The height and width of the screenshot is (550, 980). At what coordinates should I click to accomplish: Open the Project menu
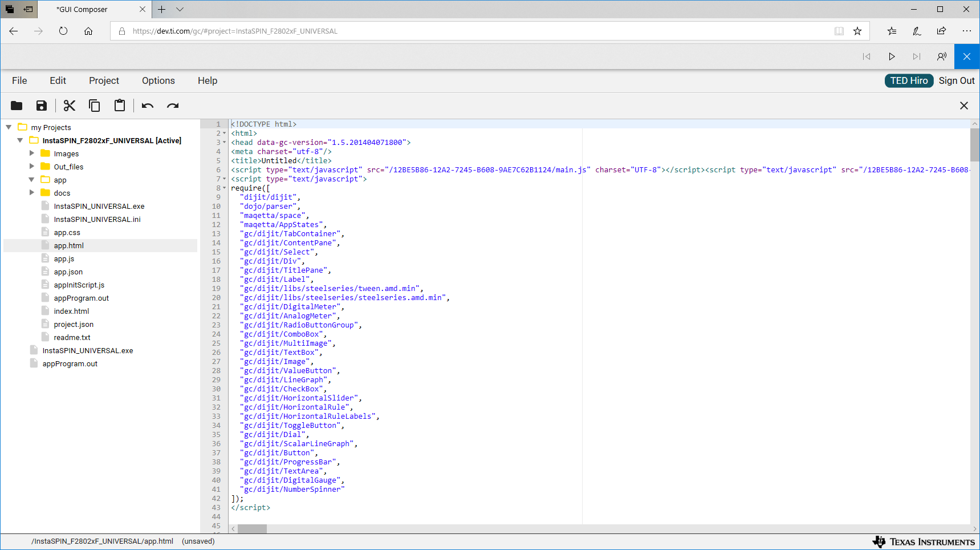[104, 80]
